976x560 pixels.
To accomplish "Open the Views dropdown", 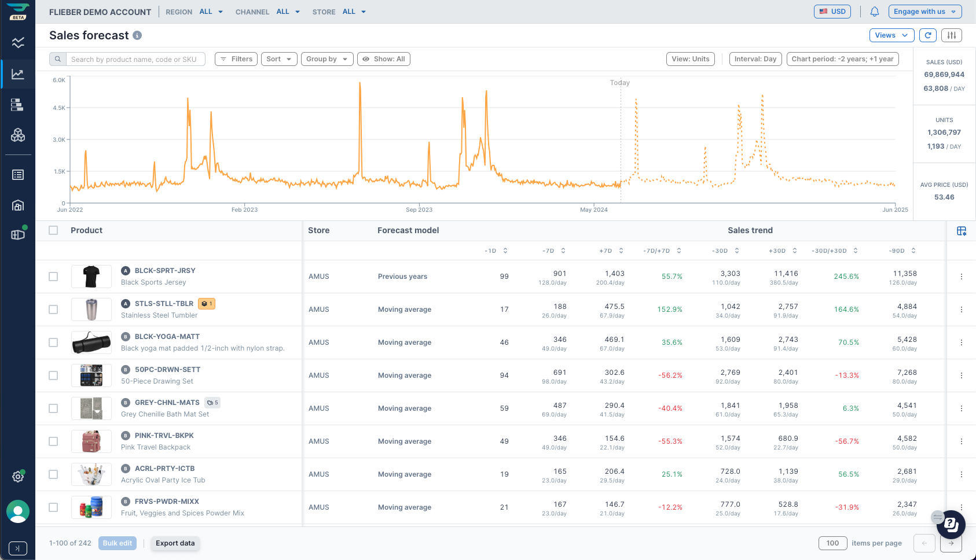I will tap(891, 35).
